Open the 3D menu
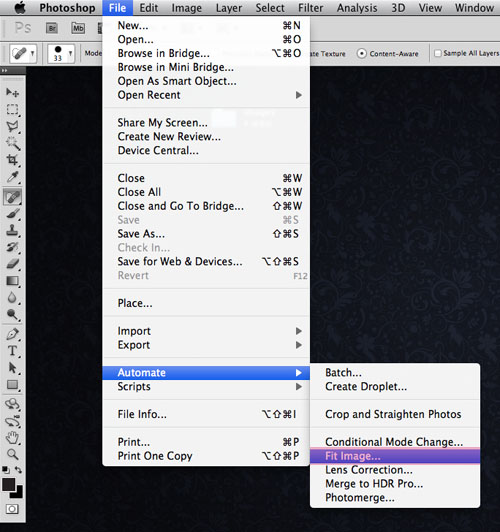Viewport: 500px width, 532px height. click(398, 8)
